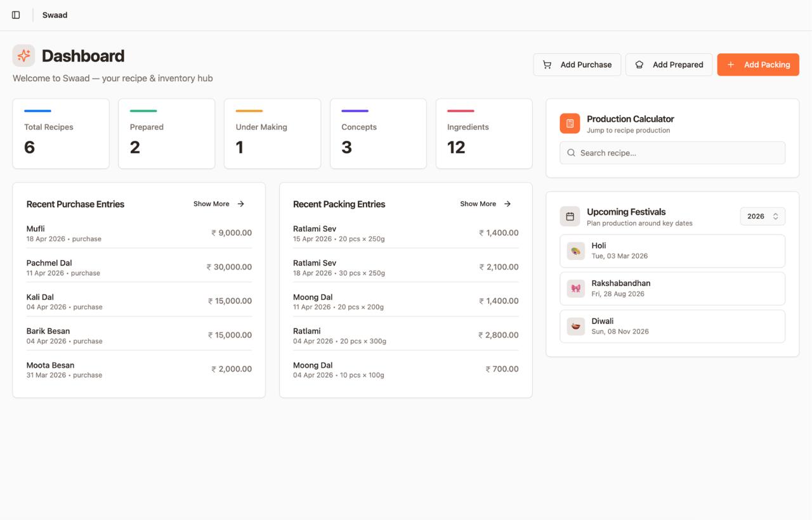Show more recent packing entries
Screen dimensions: 812x520
pyautogui.click(x=486, y=204)
